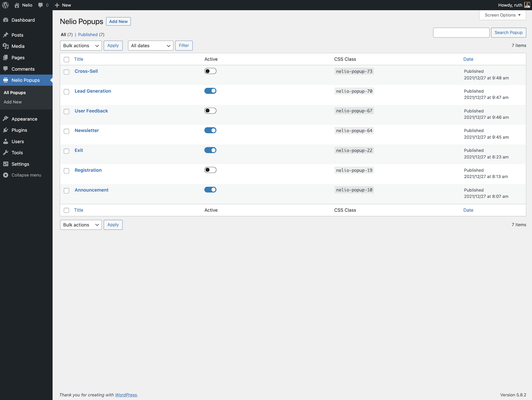Click the Search Popup button
Viewport: 532px width, 400px height.
click(508, 32)
